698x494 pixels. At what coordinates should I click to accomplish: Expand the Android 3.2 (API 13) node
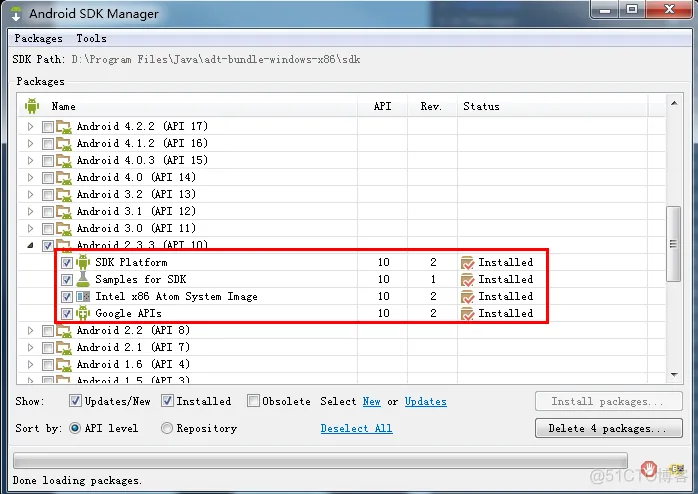point(30,194)
